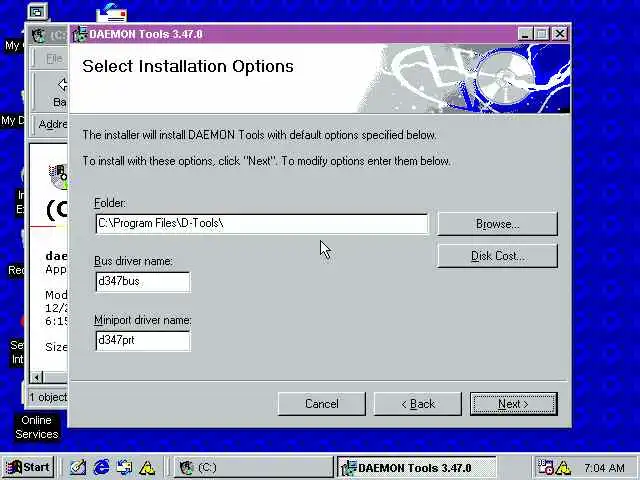Click the Back arrow in the (C:) window
Image resolution: width=640 pixels, height=480 pixels.
pyautogui.click(x=61, y=92)
